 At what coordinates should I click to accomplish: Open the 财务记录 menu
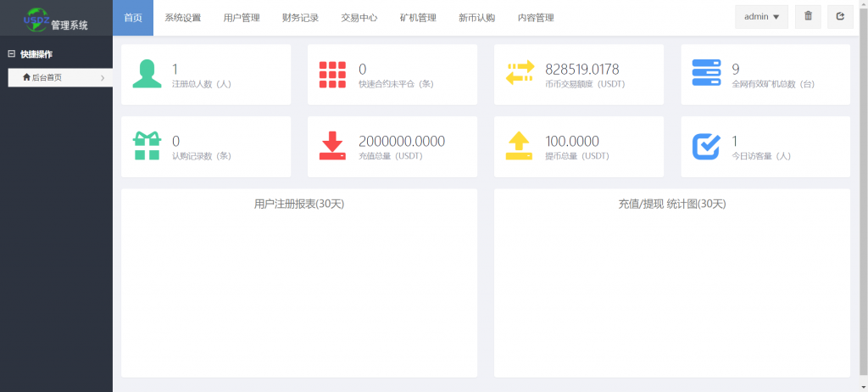[x=300, y=18]
